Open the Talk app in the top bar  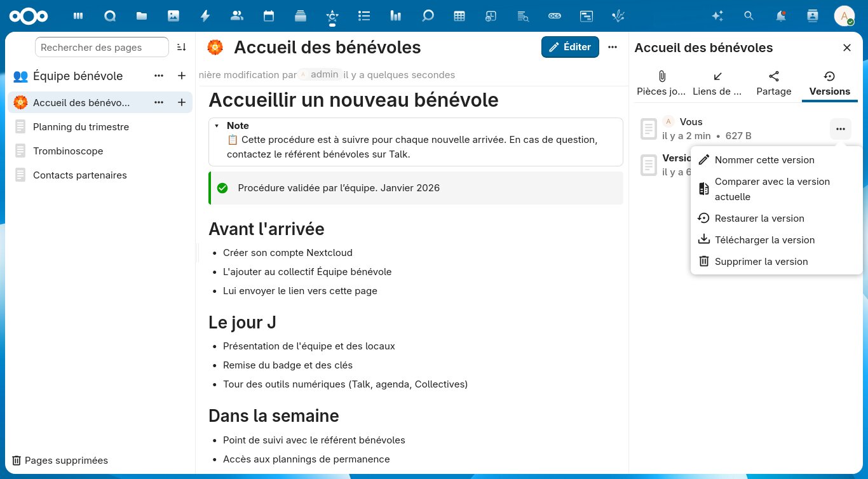tap(110, 16)
